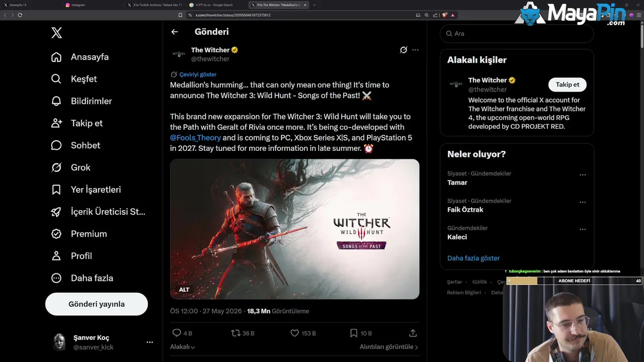Switch to the Instagram browser tab
Viewport: 644px width, 362px height.
(x=92, y=5)
